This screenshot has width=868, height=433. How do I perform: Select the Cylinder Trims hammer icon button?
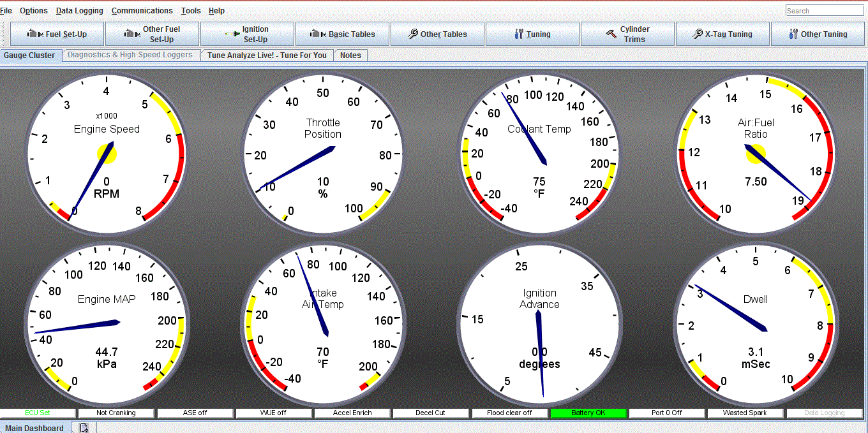(627, 34)
